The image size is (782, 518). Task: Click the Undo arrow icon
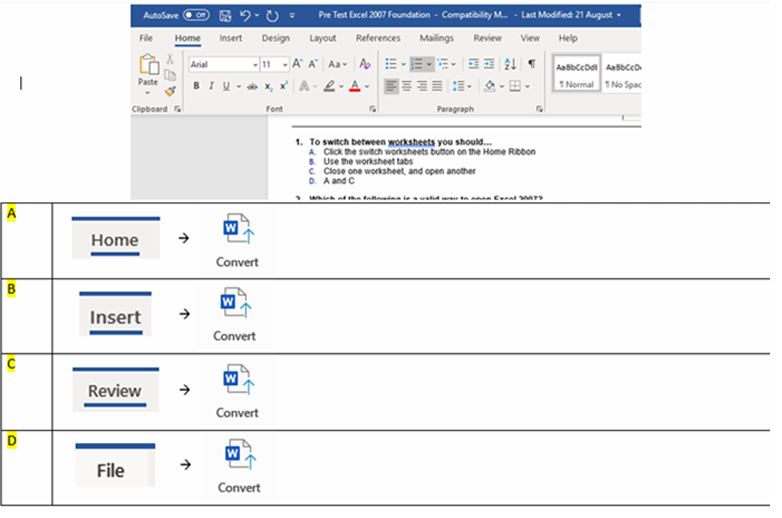[246, 16]
